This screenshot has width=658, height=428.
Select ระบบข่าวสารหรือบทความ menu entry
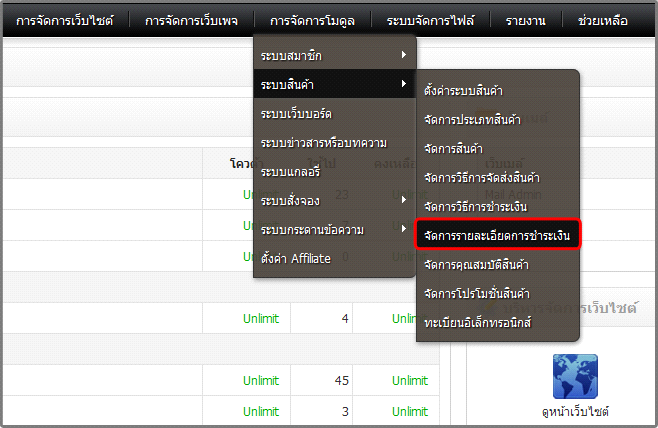[334, 142]
